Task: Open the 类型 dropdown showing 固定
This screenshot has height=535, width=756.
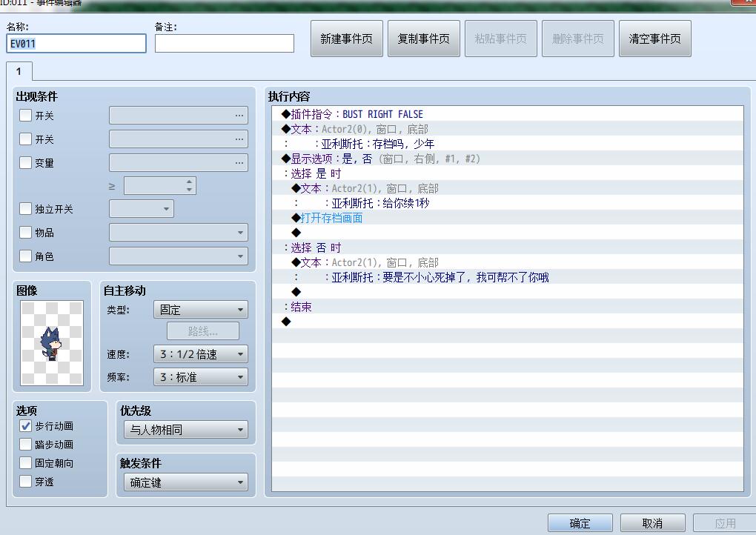Action: coord(201,310)
